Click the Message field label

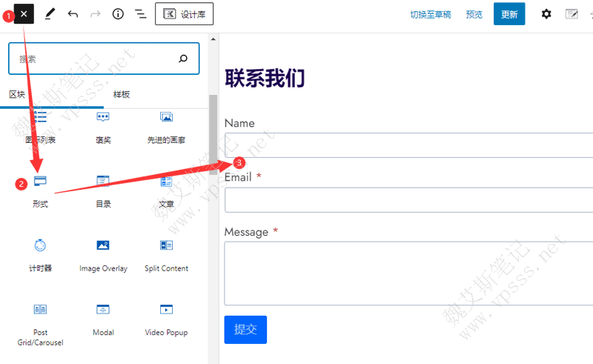[x=246, y=232]
